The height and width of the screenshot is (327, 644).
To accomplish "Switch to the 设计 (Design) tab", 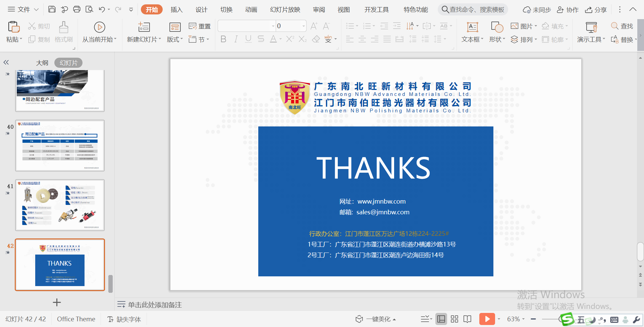I will click(201, 10).
